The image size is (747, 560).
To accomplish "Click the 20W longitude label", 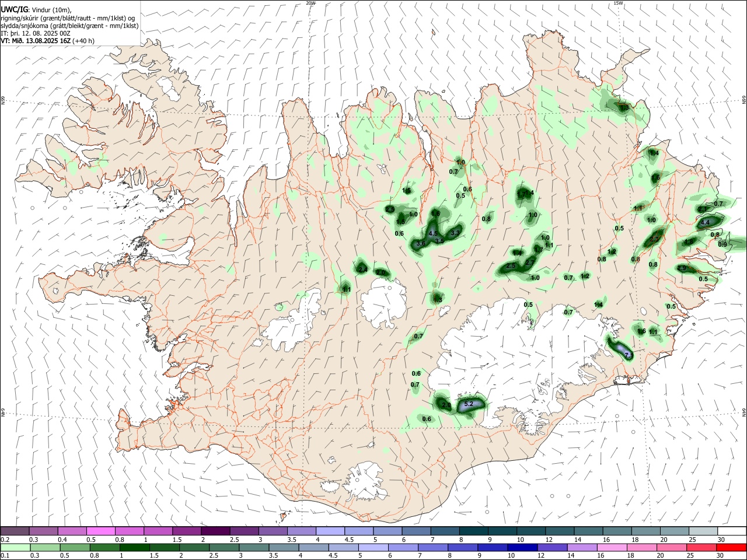I will [310, 3].
